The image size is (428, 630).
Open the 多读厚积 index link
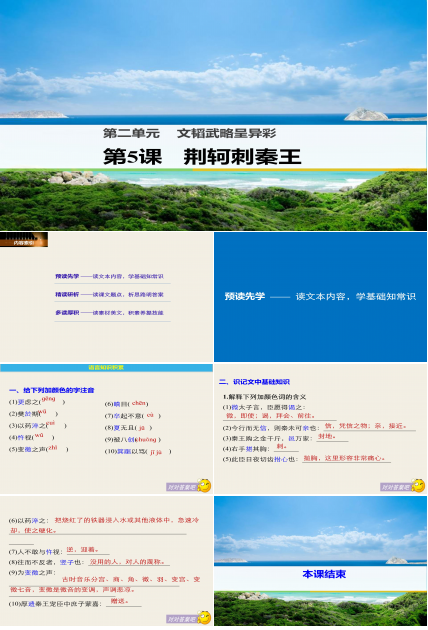pyautogui.click(x=67, y=313)
